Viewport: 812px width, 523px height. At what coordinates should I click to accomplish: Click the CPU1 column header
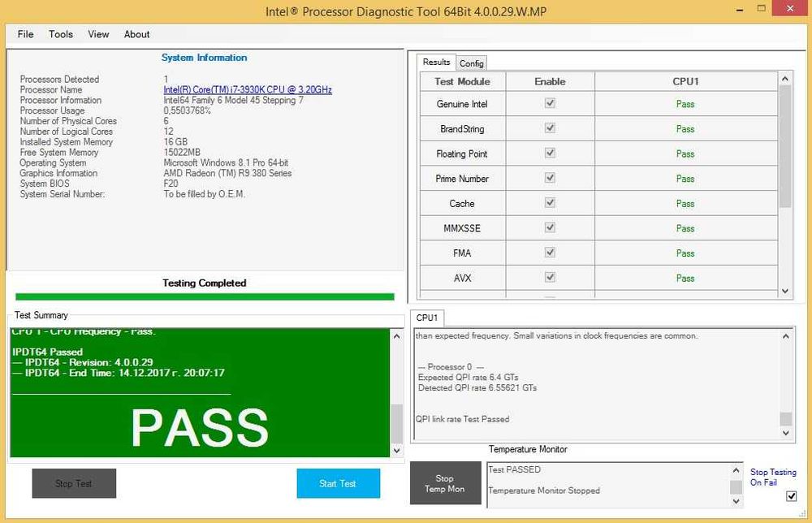tap(685, 81)
